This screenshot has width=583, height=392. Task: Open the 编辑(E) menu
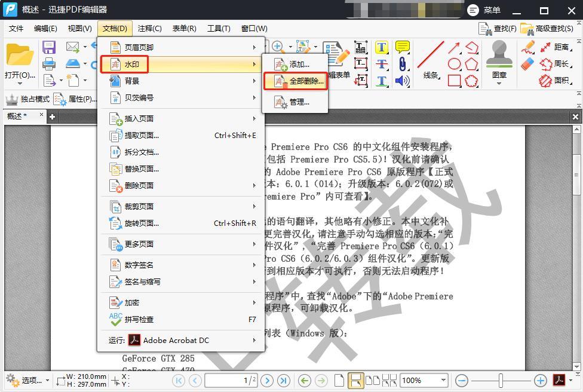[x=45, y=29]
